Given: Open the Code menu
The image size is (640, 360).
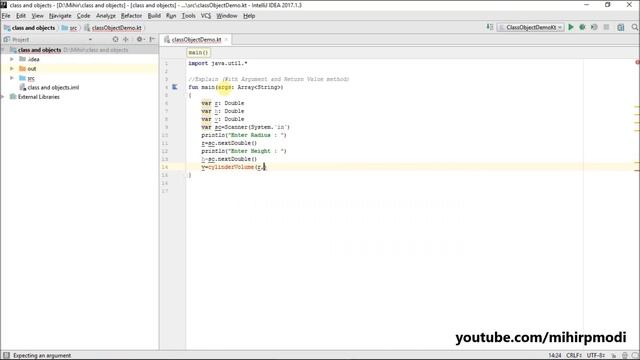Looking at the screenshot, I should click(x=83, y=16).
